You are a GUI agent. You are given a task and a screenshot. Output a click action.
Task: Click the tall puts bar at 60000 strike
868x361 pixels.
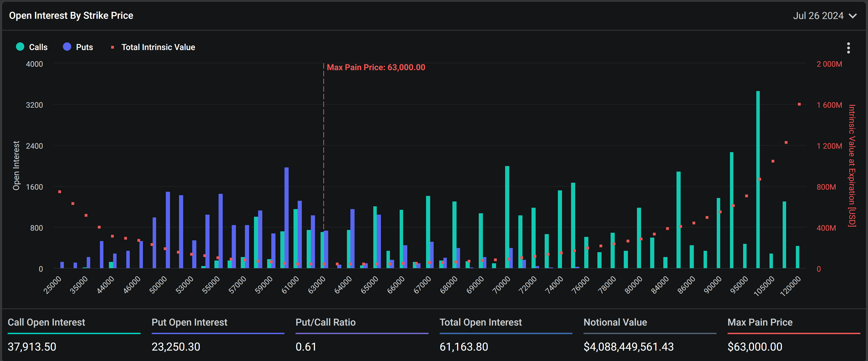click(286, 218)
